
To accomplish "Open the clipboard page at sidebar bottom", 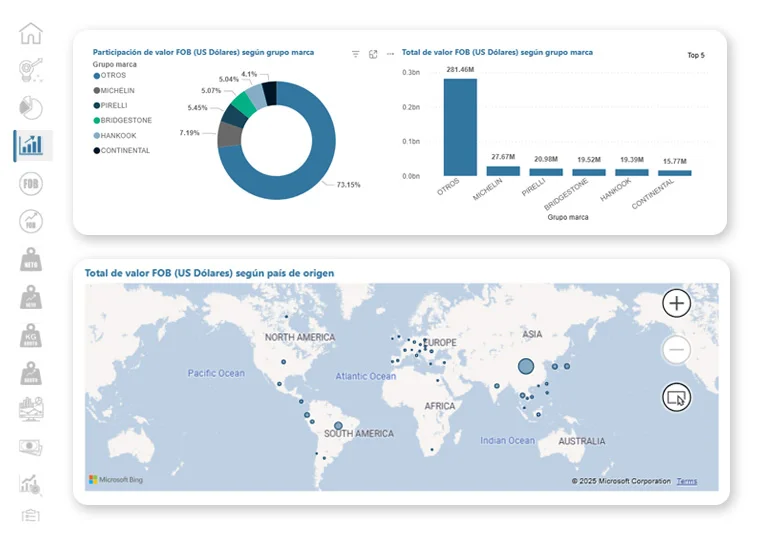I will point(31,515).
